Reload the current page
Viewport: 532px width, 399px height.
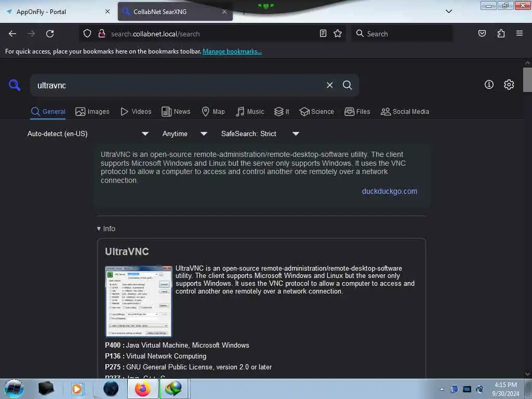50,34
